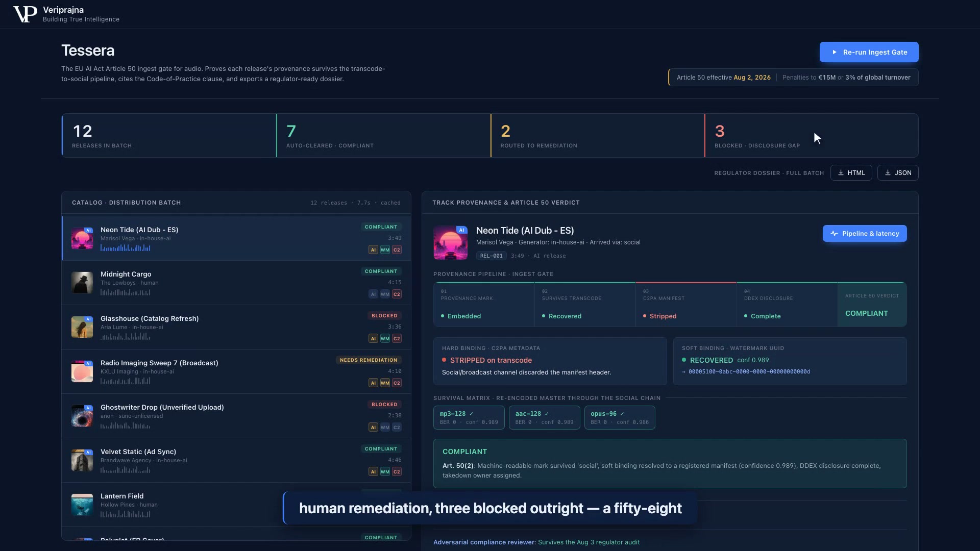Select the 12 Releases in Batch card
This screenshot has height=551, width=980.
(x=169, y=135)
